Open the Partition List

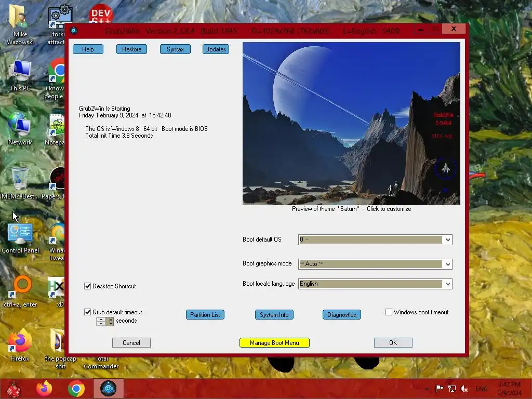tap(205, 314)
